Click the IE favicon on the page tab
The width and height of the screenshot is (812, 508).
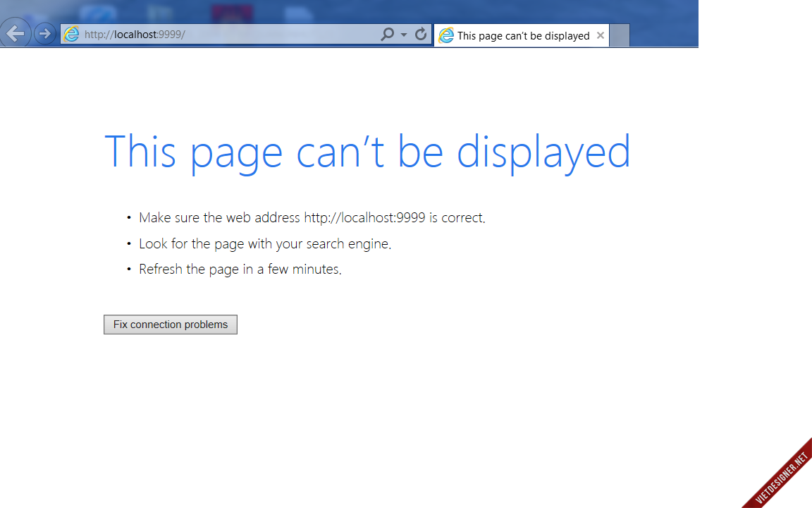[x=446, y=35]
